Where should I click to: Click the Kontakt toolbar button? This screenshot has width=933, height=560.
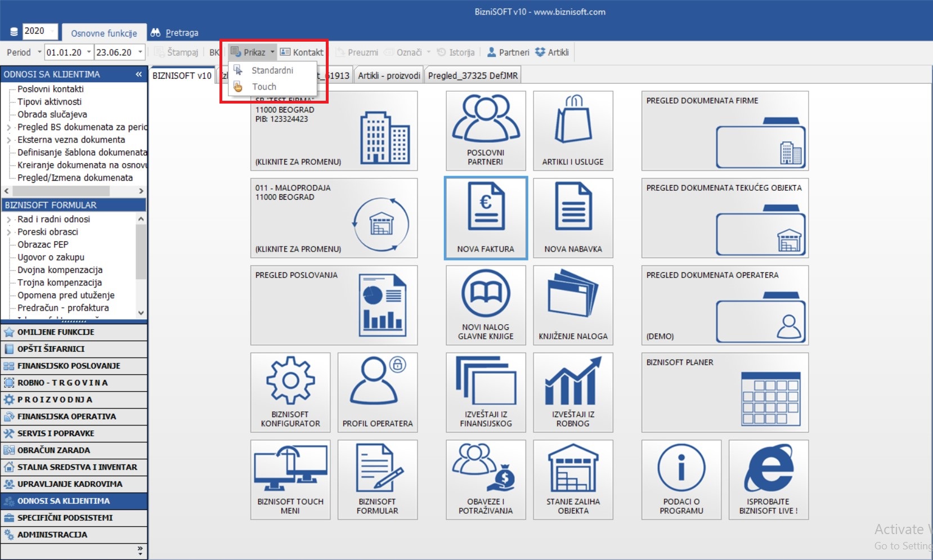pos(302,52)
